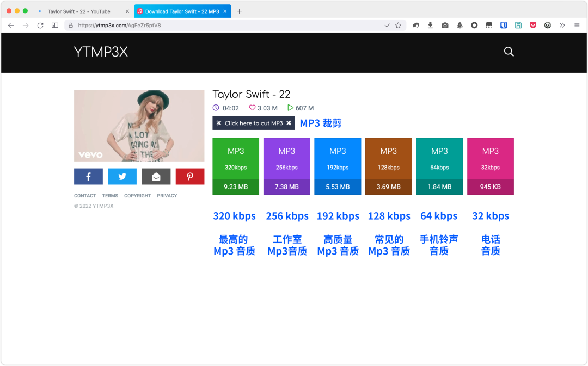Download MP3 at 64kbps 1.84 MB
588x366 pixels.
(439, 166)
